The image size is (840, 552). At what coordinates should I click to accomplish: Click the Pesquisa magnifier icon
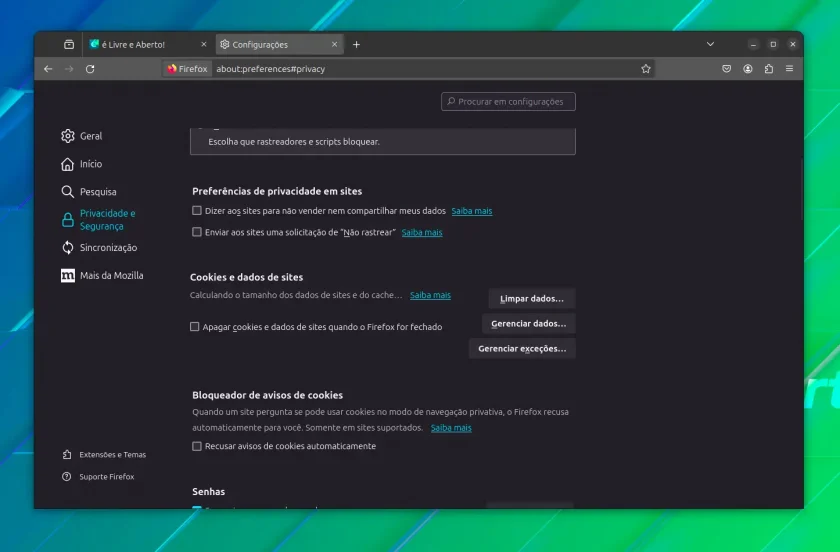tap(68, 191)
